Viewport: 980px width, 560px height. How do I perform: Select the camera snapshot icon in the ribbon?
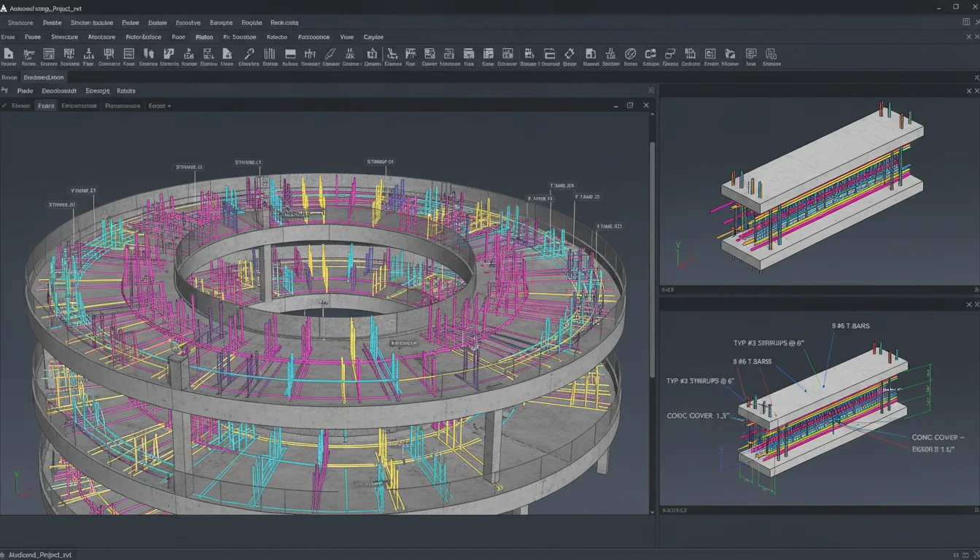pyautogui.click(x=372, y=55)
